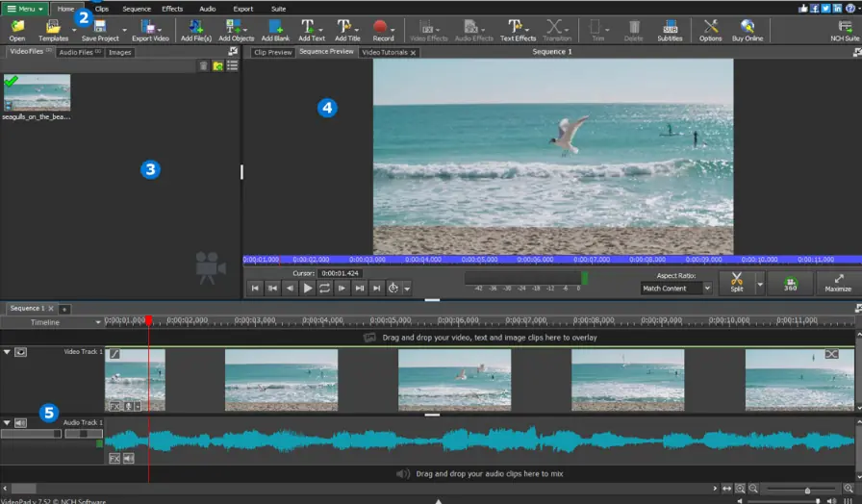Open the Subtitles tool
862x504 pixels.
coord(670,30)
